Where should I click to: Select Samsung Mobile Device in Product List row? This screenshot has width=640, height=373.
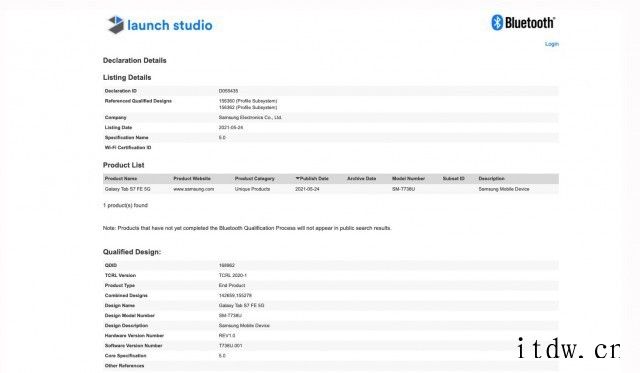504,189
